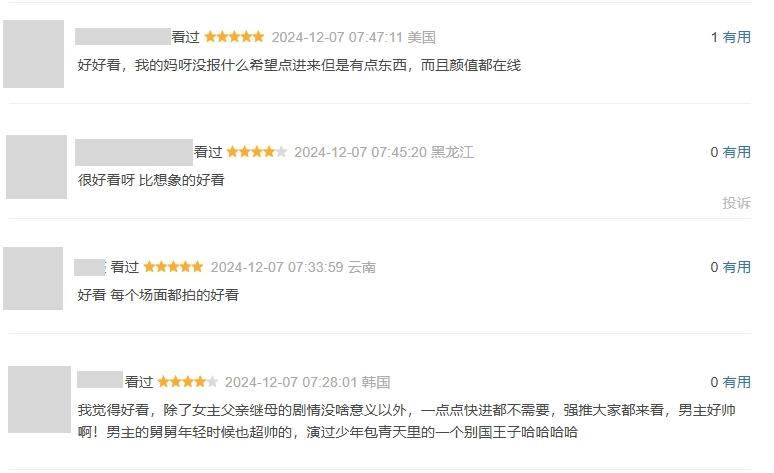Open the avatar of the 韩国 reviewer
This screenshot has height=473, width=774.
click(x=39, y=399)
